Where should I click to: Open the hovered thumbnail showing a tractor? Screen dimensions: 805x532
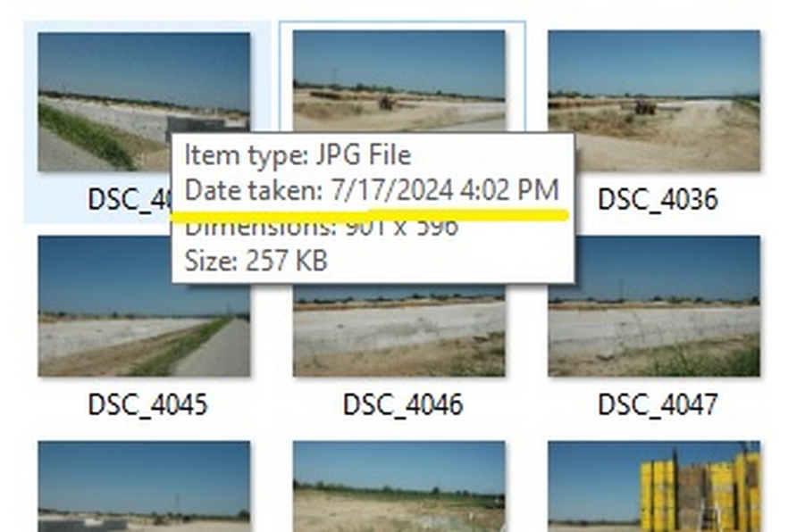point(398,79)
